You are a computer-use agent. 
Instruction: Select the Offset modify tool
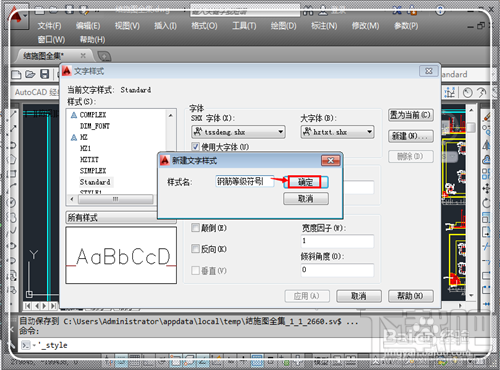tap(486, 159)
